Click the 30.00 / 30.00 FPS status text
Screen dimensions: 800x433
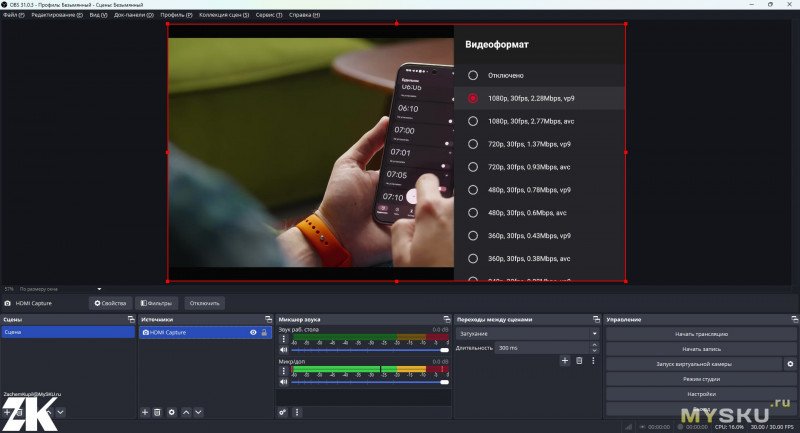[x=772, y=427]
